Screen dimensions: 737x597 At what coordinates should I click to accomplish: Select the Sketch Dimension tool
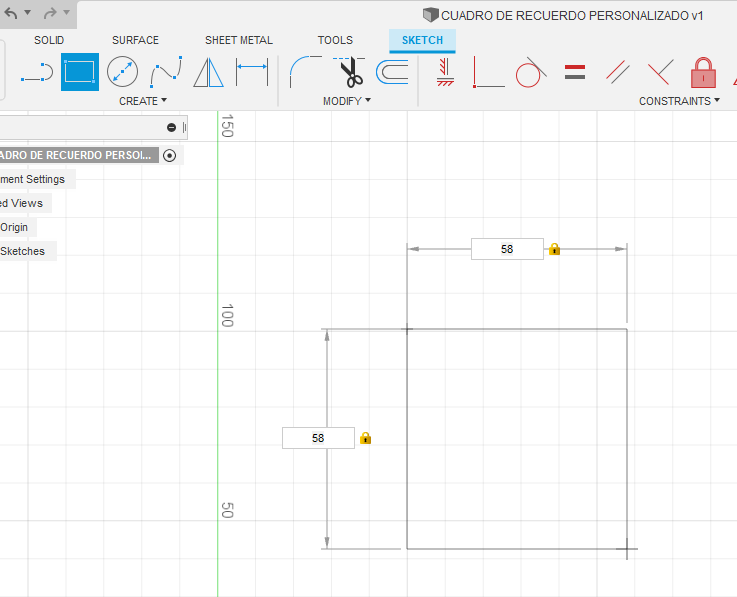[252, 72]
